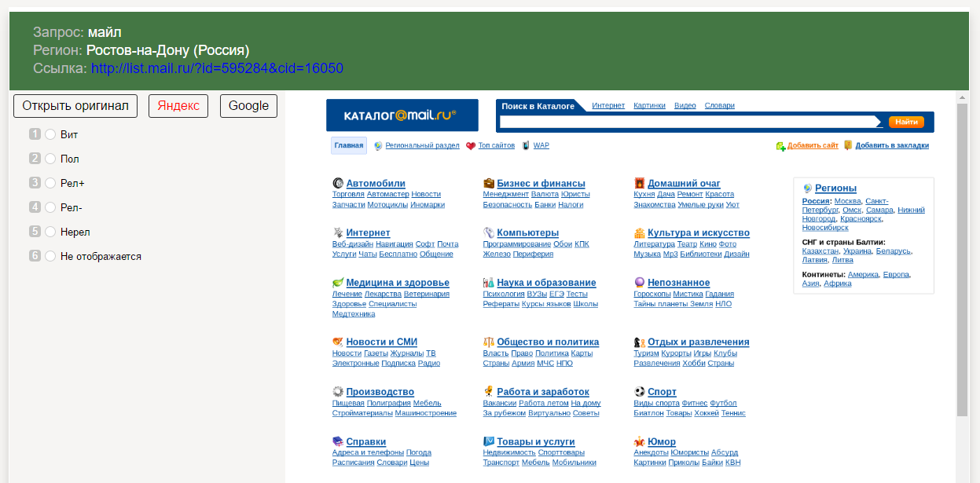Click the Производство gear icon
This screenshot has height=483, width=980.
[x=338, y=392]
